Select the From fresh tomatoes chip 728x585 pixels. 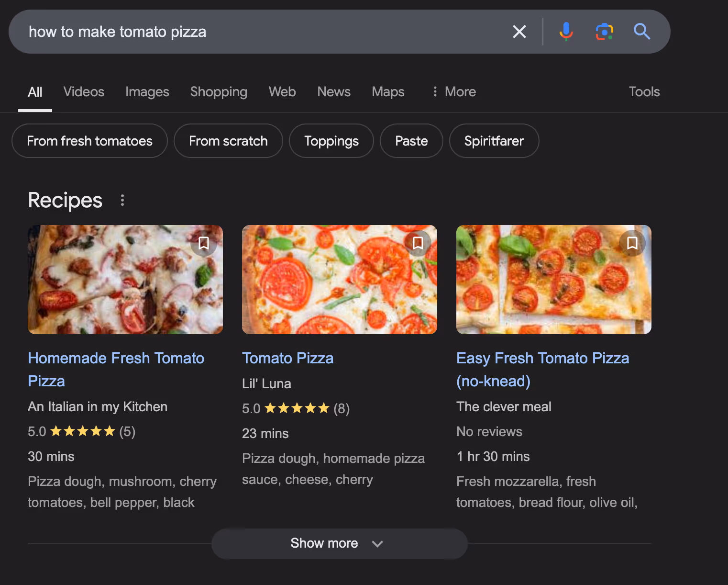click(x=89, y=141)
